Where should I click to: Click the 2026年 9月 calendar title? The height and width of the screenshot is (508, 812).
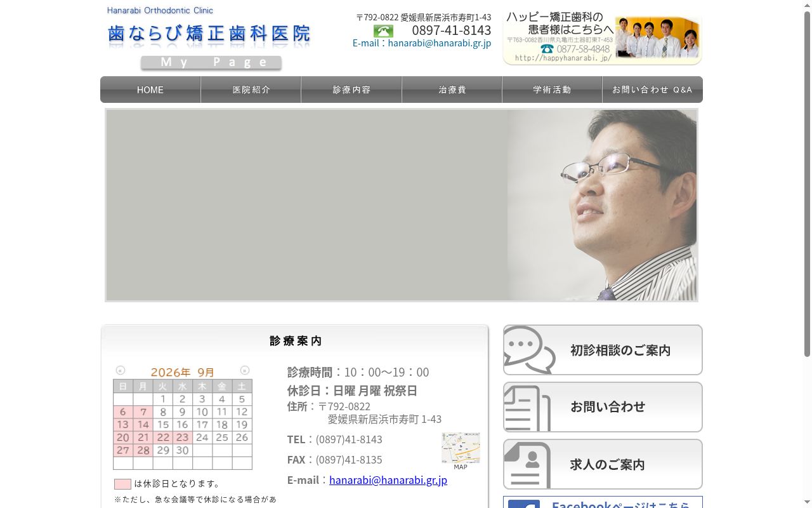(183, 372)
